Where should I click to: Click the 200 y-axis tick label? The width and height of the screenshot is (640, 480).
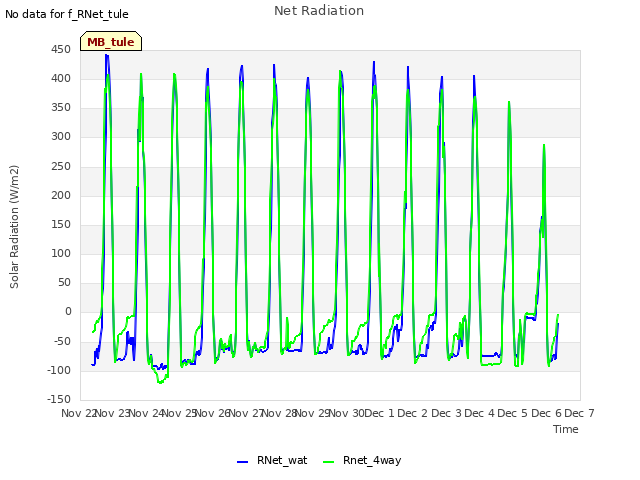[x=61, y=195]
